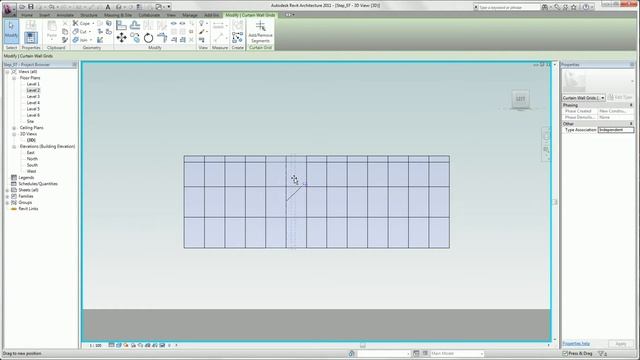
Task: Expand the Sheets (all) node
Action: pyautogui.click(x=7, y=190)
